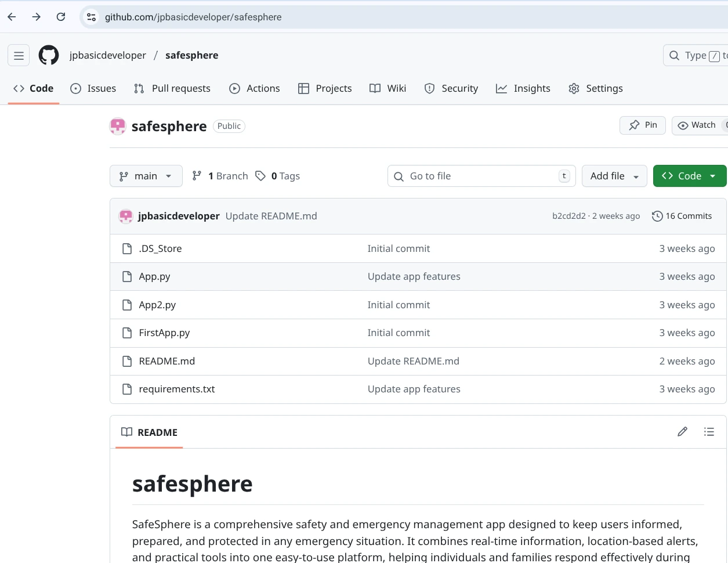Open the Actions tab
728x563 pixels.
point(255,88)
